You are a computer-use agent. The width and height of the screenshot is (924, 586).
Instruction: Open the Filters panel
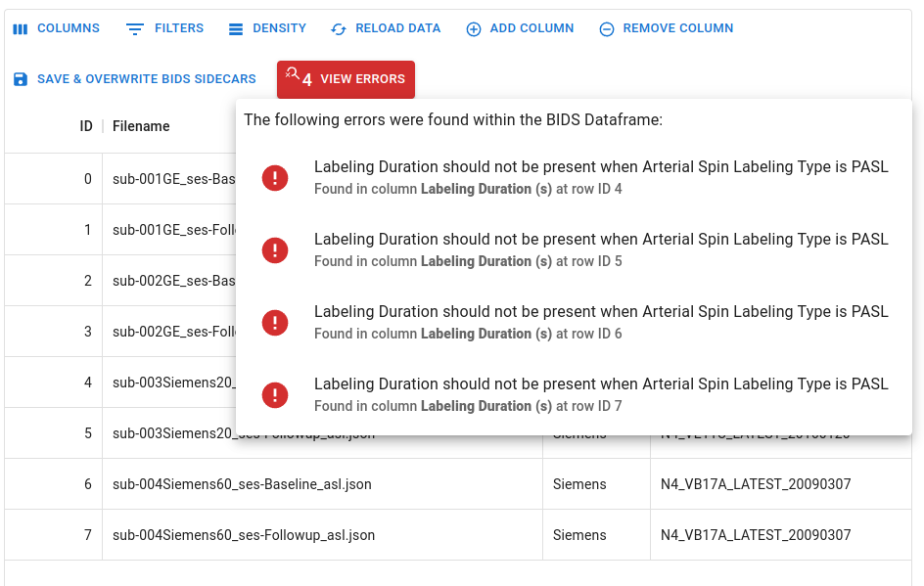pyautogui.click(x=165, y=28)
